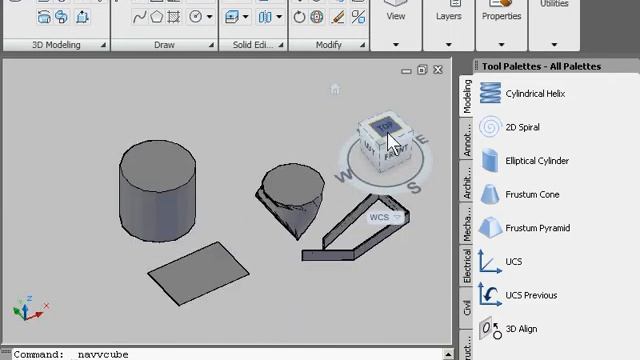This screenshot has width=640, height=360.
Task: Select the 2D Spiral tool
Action: point(510,127)
